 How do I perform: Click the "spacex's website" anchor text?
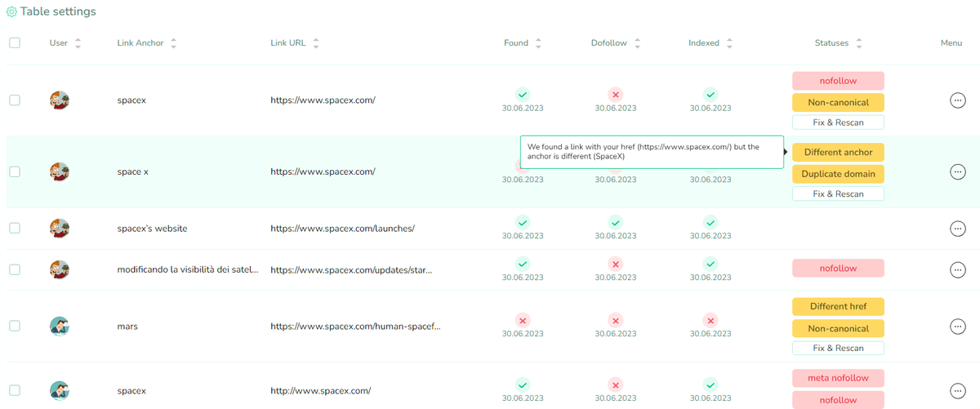(x=152, y=229)
